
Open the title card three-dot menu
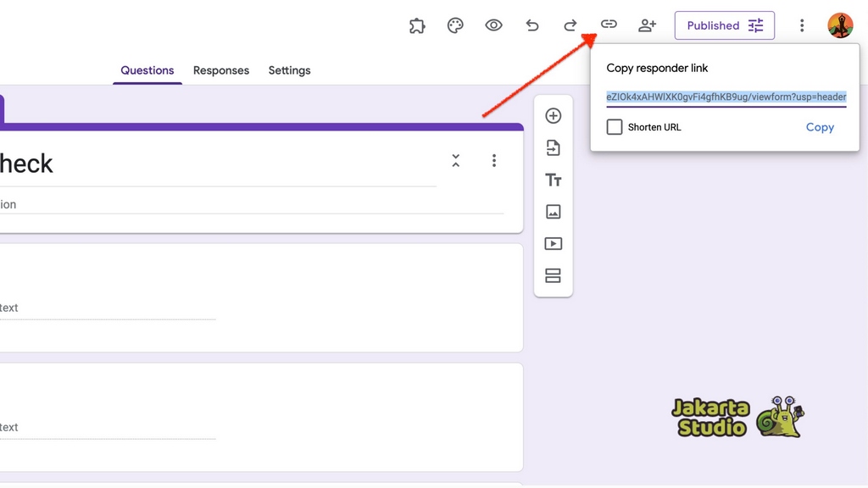point(494,161)
